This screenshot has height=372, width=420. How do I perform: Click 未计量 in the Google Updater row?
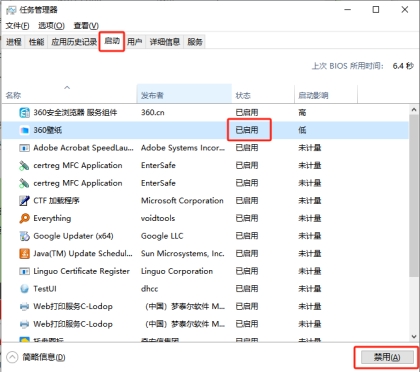[310, 236]
